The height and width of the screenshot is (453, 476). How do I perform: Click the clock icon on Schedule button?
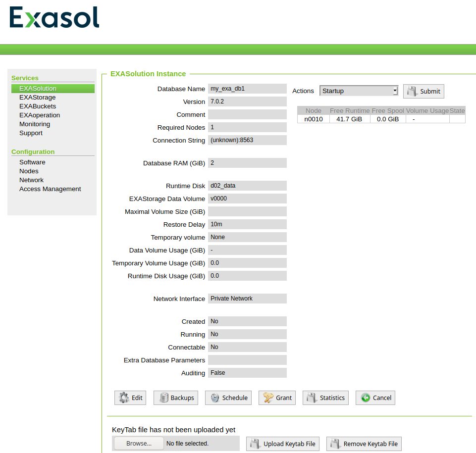click(x=215, y=398)
